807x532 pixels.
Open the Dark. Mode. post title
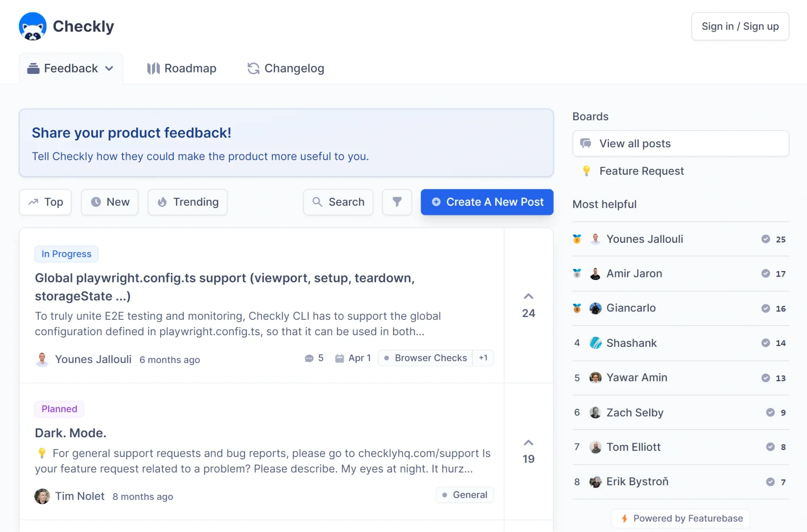pos(71,433)
